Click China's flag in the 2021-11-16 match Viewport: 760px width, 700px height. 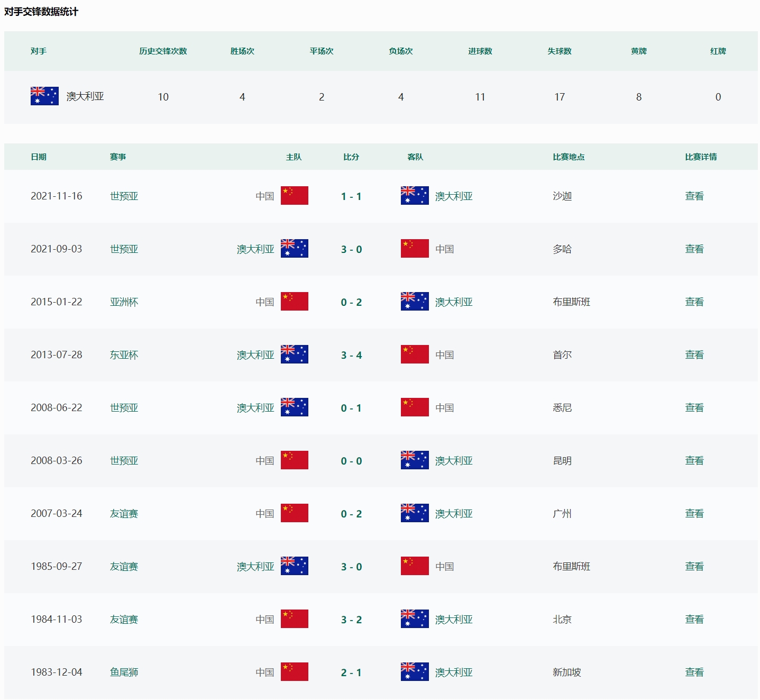pos(294,196)
